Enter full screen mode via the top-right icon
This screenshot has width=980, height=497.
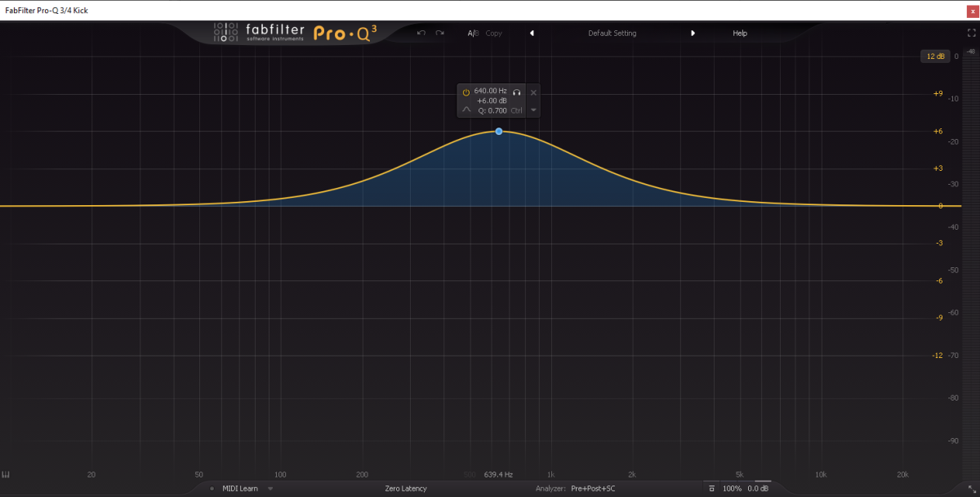click(x=971, y=34)
